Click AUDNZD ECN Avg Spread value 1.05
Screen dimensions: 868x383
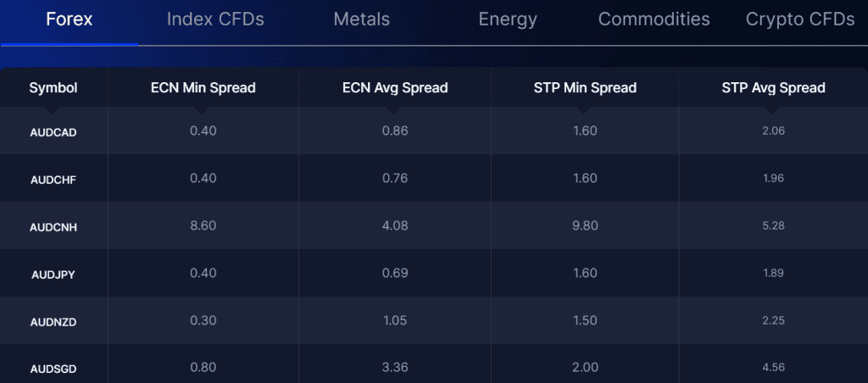tap(395, 320)
